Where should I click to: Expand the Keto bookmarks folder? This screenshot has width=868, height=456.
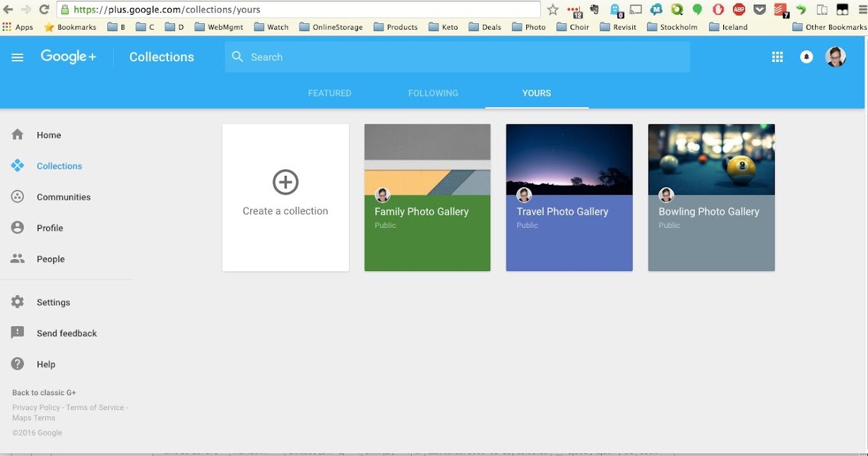click(443, 27)
